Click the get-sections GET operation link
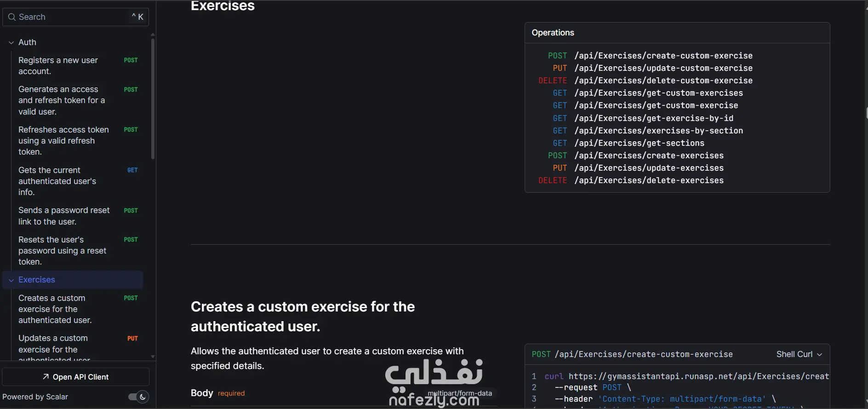The width and height of the screenshot is (868, 409). coord(639,143)
